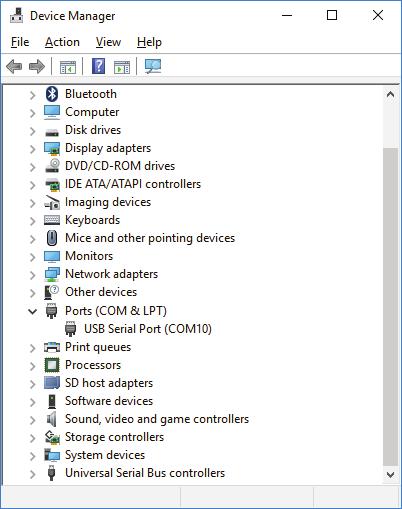The height and width of the screenshot is (509, 402).
Task: Click the scrollbar down arrow
Action: (x=390, y=474)
